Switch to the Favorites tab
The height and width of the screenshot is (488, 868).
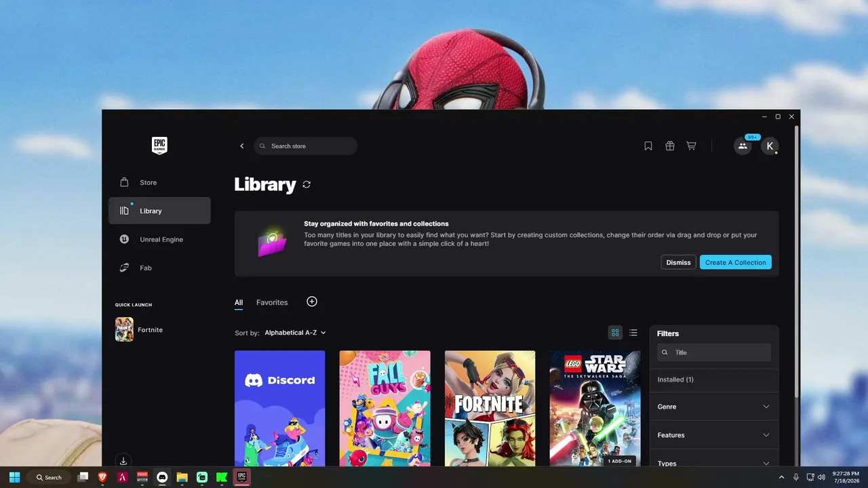pos(272,302)
